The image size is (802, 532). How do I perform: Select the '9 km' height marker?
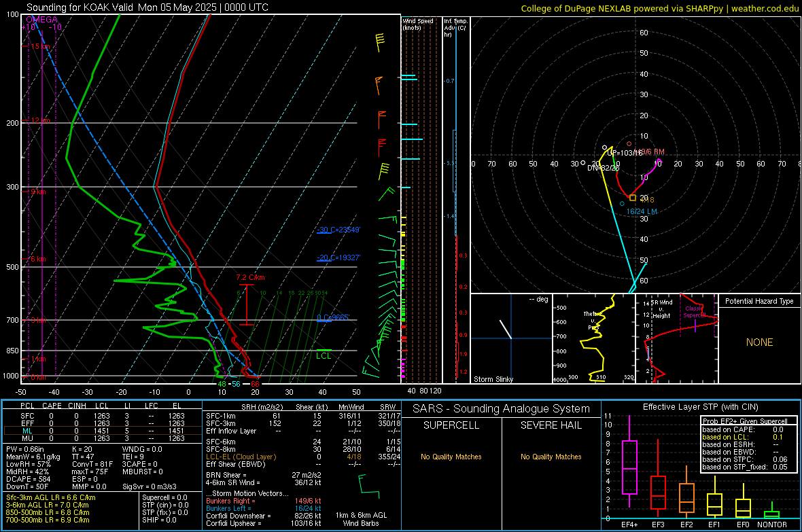[38, 192]
